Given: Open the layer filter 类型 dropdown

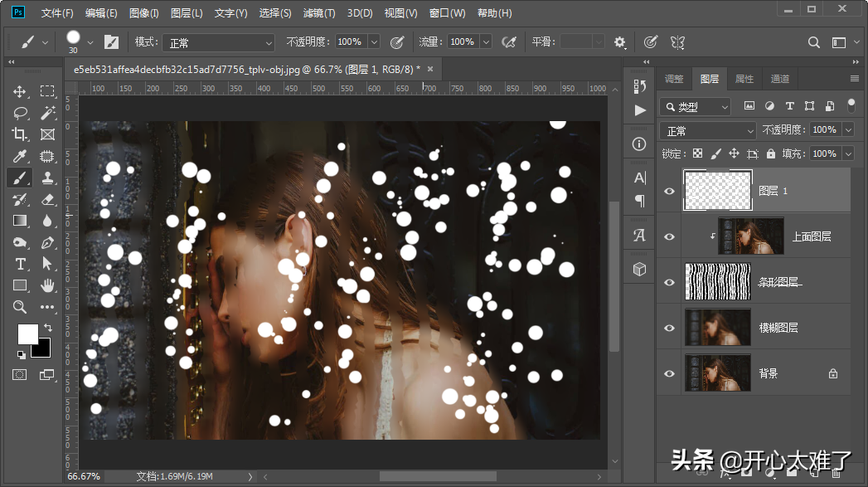Looking at the screenshot, I should point(696,106).
